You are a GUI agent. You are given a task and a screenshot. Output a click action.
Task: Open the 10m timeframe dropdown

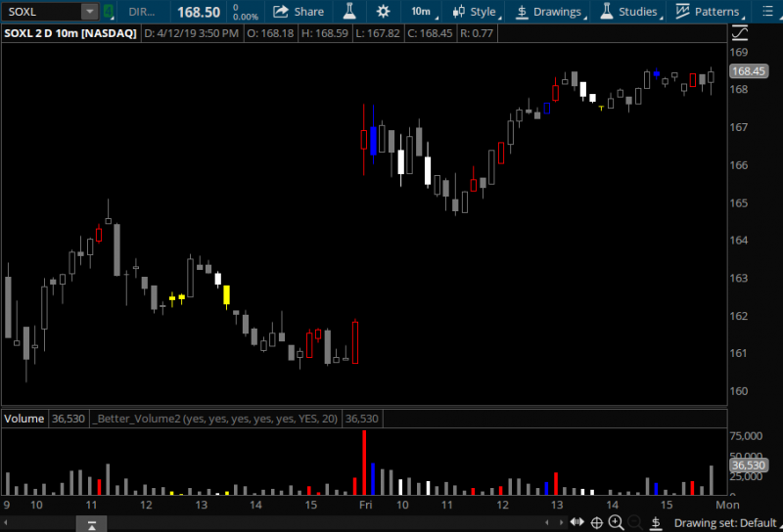click(421, 12)
